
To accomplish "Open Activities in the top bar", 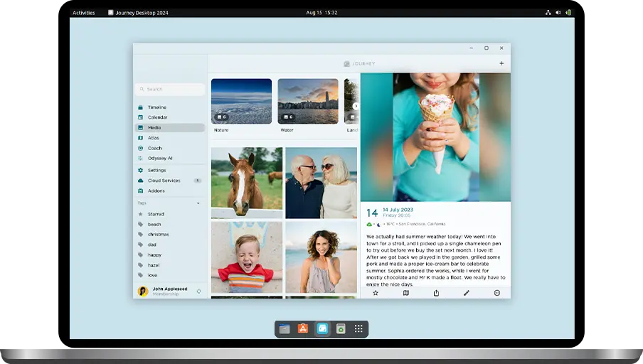I will (x=84, y=13).
